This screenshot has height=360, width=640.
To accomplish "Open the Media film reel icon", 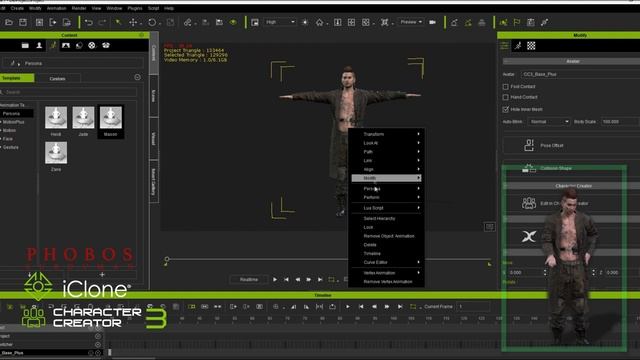I will click(x=92, y=45).
